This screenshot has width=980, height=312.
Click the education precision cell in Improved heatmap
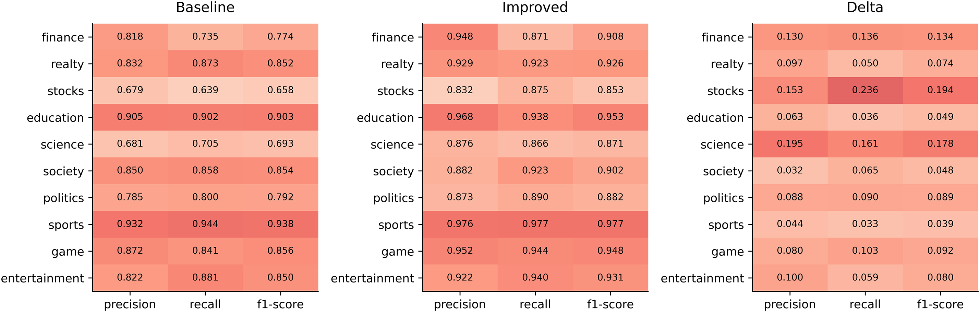tap(460, 117)
